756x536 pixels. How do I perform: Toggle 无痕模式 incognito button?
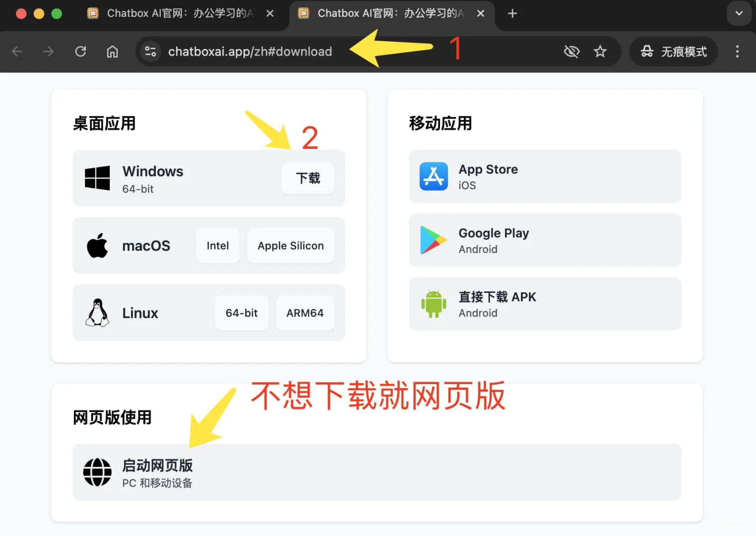coord(673,52)
